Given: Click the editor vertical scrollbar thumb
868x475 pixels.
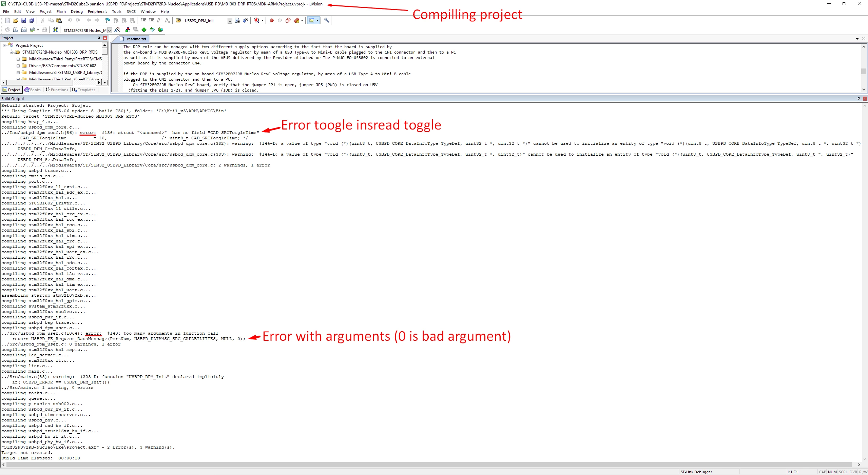Looking at the screenshot, I should click(864, 71).
